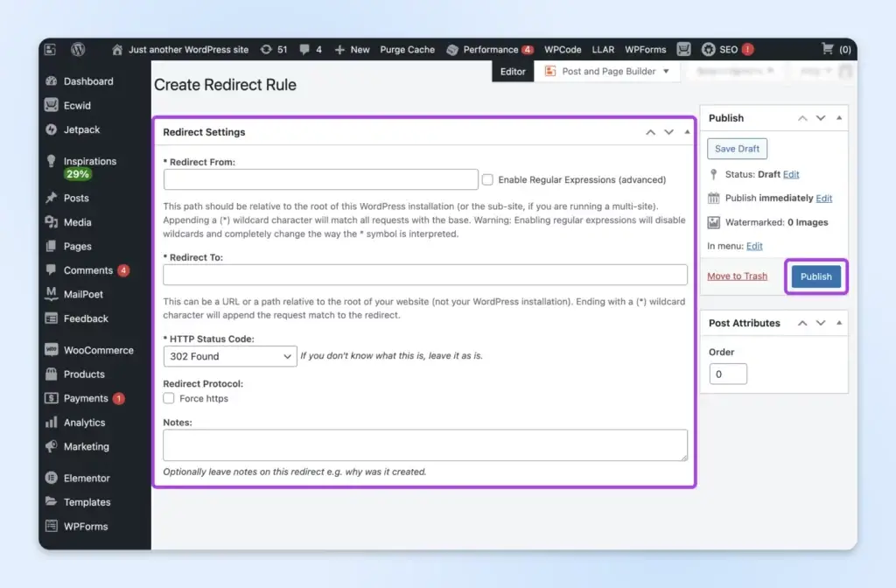Click the Publish button
This screenshot has width=896, height=588.
[x=815, y=276]
